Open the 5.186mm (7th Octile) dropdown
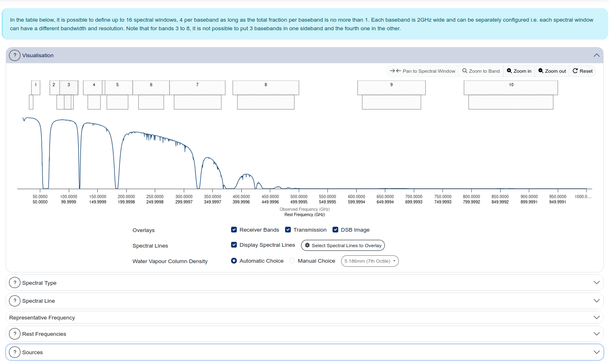This screenshot has width=609, height=364. click(370, 261)
